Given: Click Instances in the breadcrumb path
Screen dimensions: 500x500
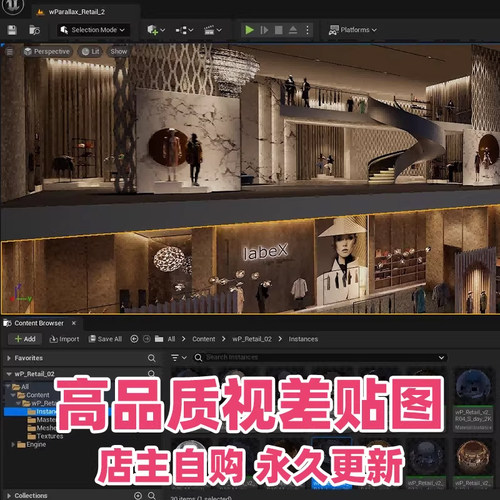Looking at the screenshot, I should point(303,339).
